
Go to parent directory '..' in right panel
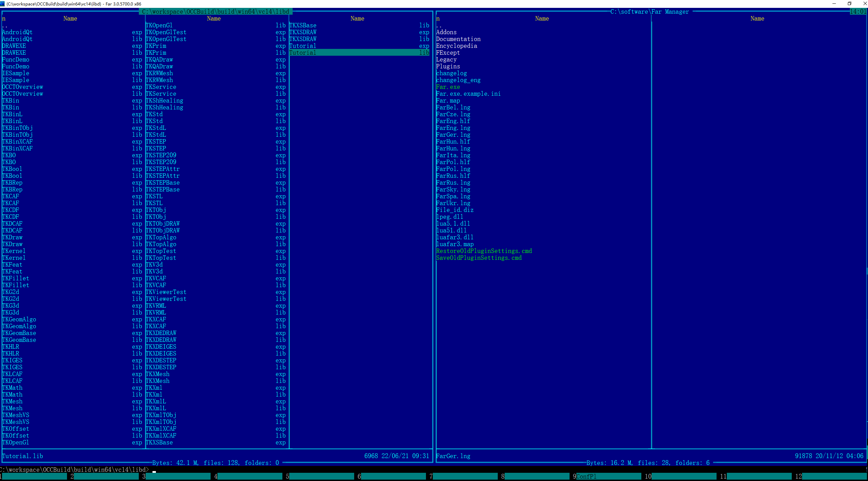click(x=439, y=26)
